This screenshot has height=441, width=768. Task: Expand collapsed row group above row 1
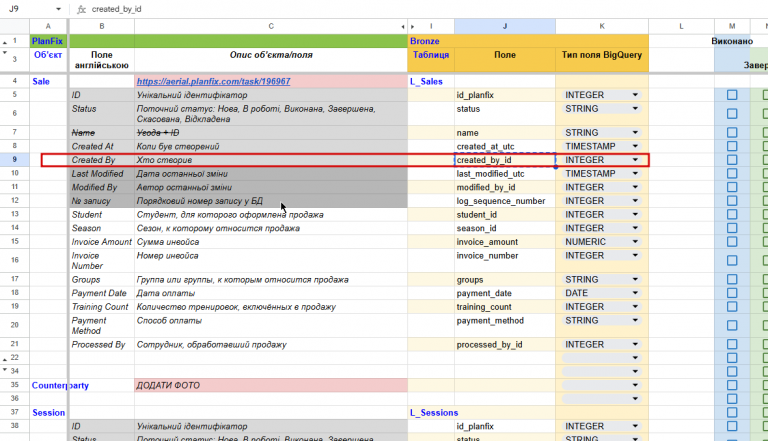click(5, 43)
